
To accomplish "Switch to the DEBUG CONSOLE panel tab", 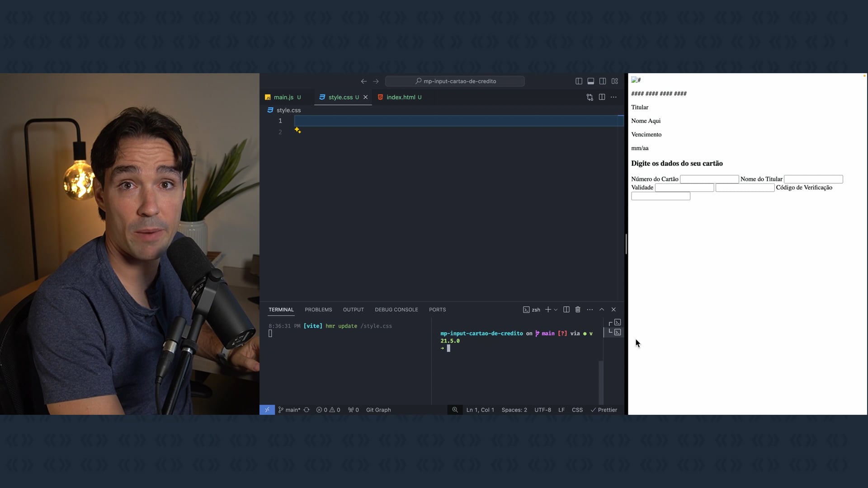I will click(x=396, y=310).
